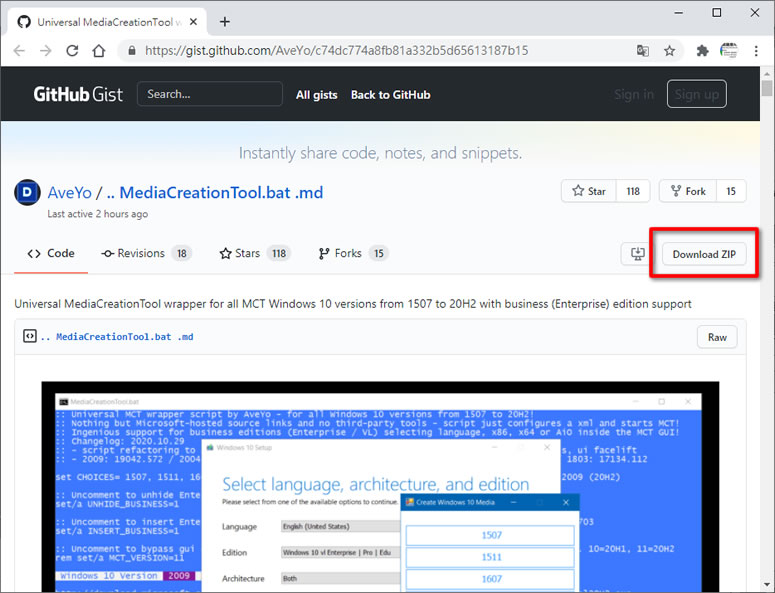View the 118 stargazers count beside Star
This screenshot has height=593, width=775.
pos(633,191)
